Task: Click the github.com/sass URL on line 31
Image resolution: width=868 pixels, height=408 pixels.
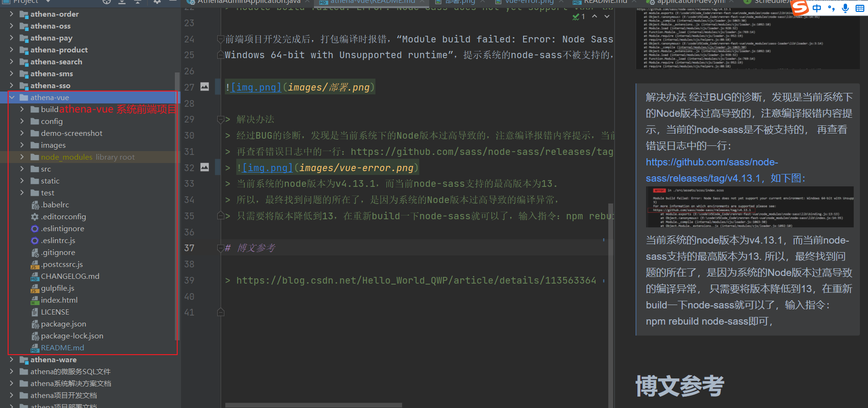Action: [482, 152]
